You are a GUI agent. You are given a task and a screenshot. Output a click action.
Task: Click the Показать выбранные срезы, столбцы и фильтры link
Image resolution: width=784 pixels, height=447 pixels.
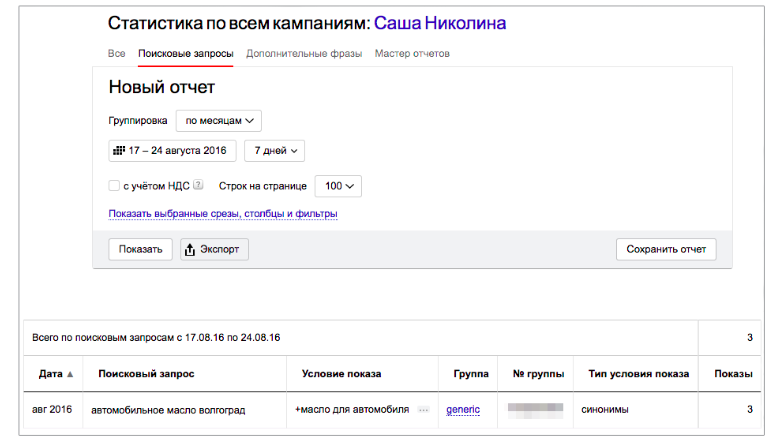pos(223,213)
